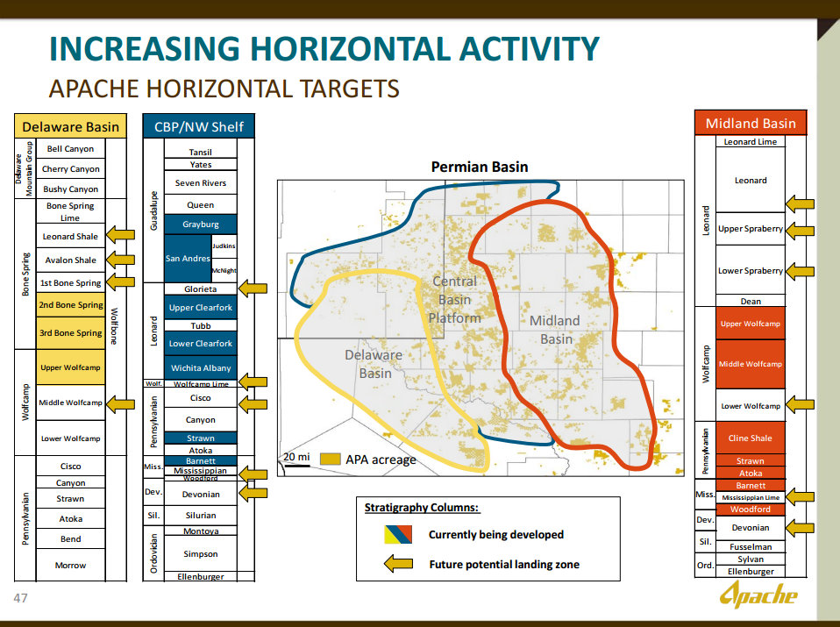The height and width of the screenshot is (627, 840).
Task: Select the arrow pointing at Glorieta
Action: [x=253, y=288]
